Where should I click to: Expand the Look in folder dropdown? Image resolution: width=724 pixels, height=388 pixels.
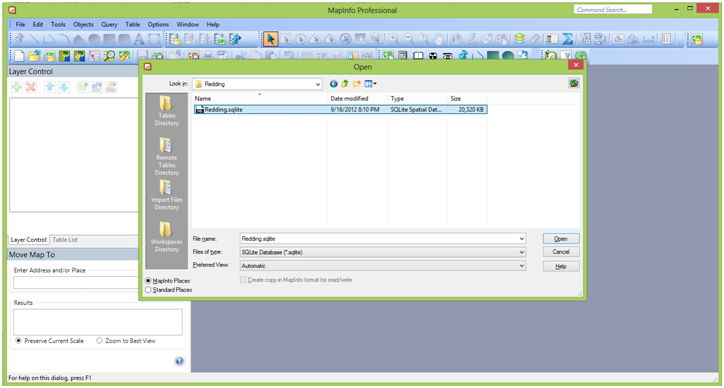[x=318, y=84]
